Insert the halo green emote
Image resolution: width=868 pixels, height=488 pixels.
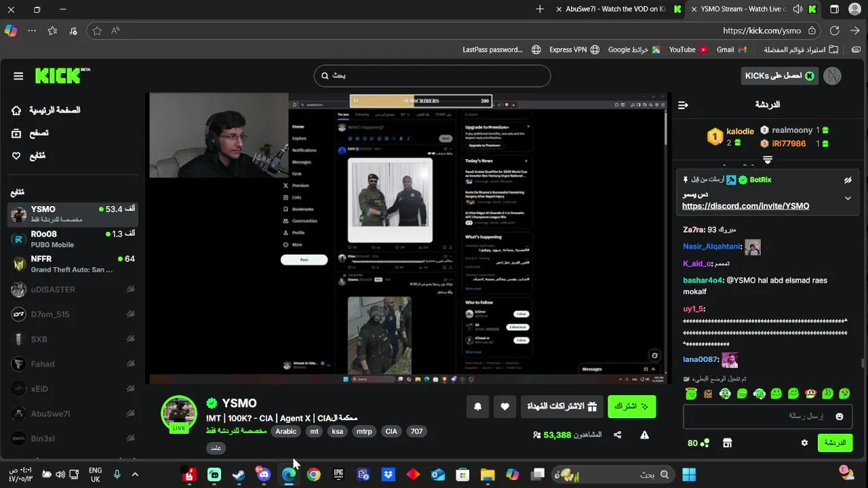(x=691, y=394)
